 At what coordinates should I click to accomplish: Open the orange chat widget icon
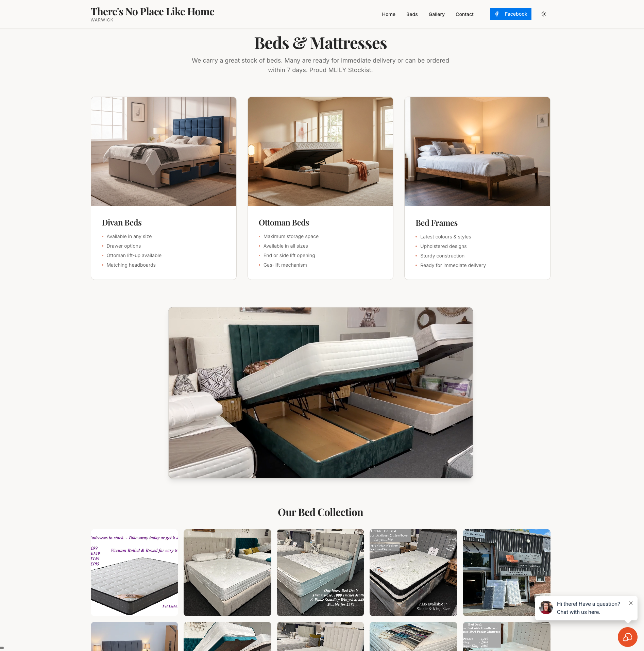tap(627, 637)
